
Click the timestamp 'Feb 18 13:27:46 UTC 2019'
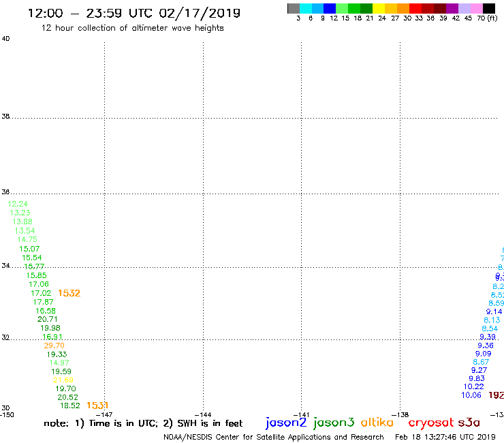click(445, 437)
